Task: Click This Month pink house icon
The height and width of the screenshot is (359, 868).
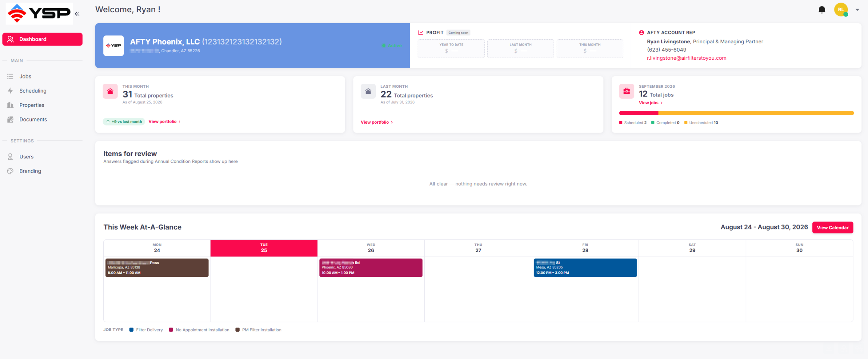Action: click(x=110, y=91)
